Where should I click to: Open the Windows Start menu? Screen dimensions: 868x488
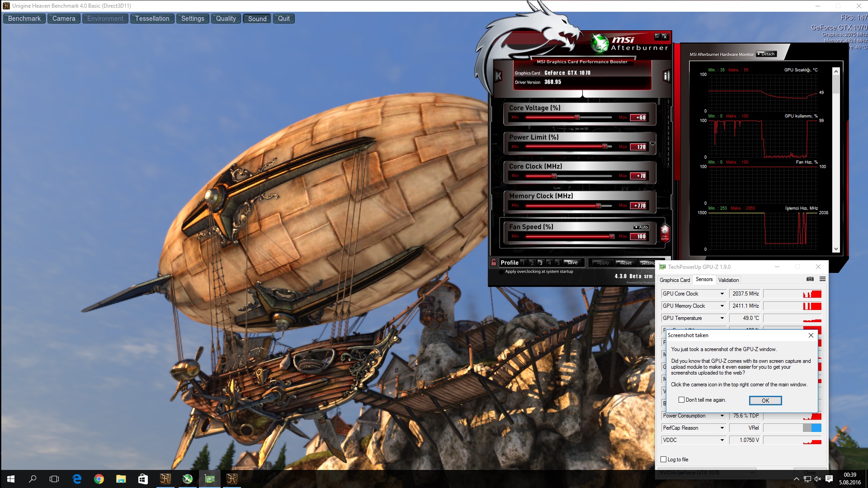click(x=11, y=479)
